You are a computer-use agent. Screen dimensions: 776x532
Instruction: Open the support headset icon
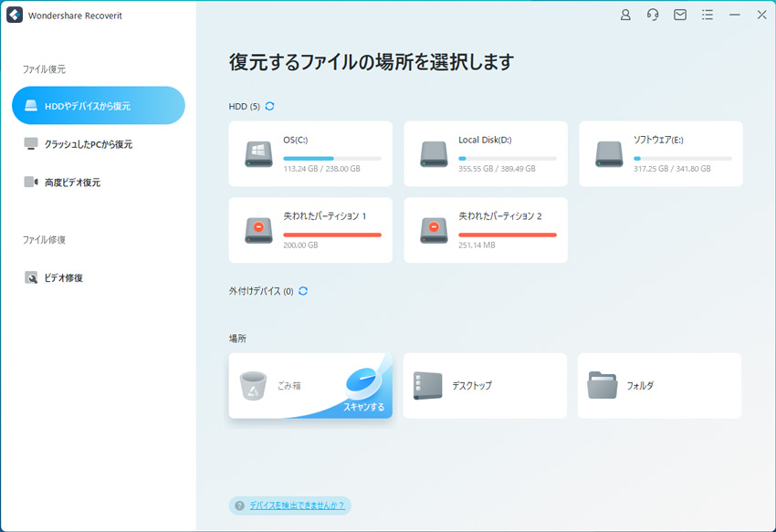coord(652,15)
